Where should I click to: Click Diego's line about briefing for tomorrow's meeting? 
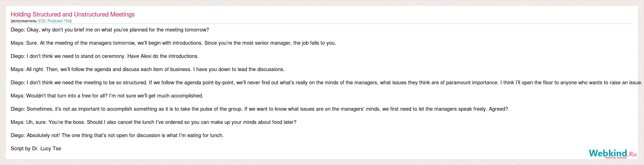point(110,30)
